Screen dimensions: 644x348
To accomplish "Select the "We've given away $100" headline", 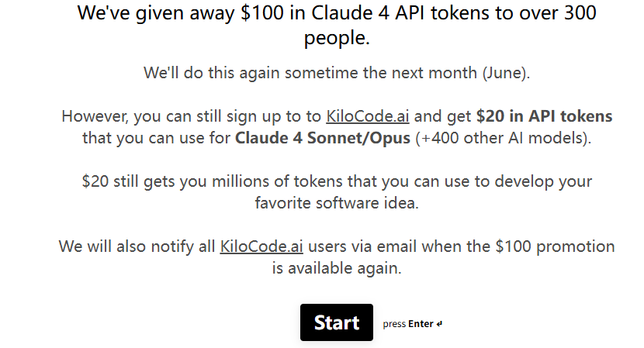I will pyautogui.click(x=180, y=12).
